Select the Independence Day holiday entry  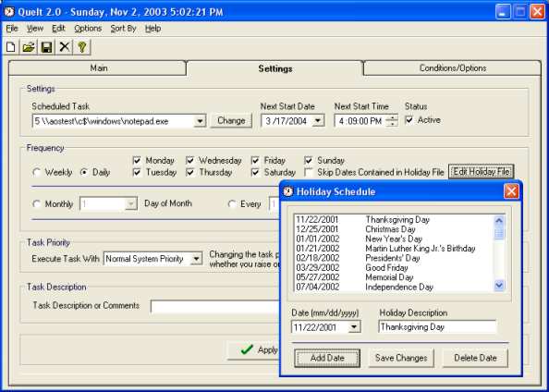pyautogui.click(x=394, y=287)
